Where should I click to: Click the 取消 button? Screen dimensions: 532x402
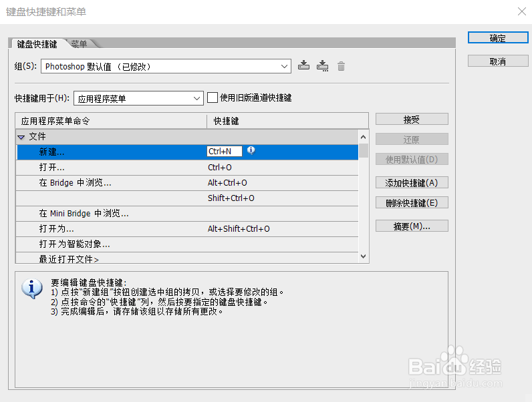pyautogui.click(x=498, y=61)
